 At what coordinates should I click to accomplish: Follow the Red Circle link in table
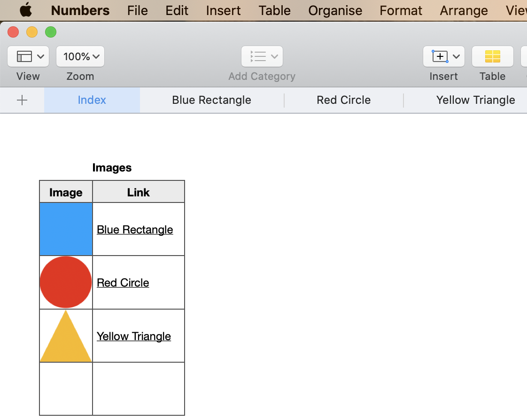pos(123,283)
